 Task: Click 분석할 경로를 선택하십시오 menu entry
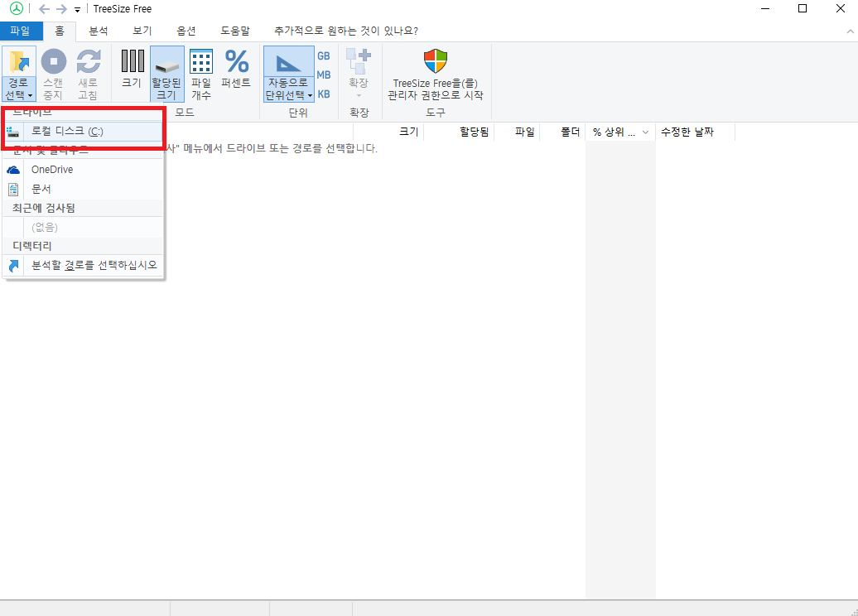pos(93,266)
